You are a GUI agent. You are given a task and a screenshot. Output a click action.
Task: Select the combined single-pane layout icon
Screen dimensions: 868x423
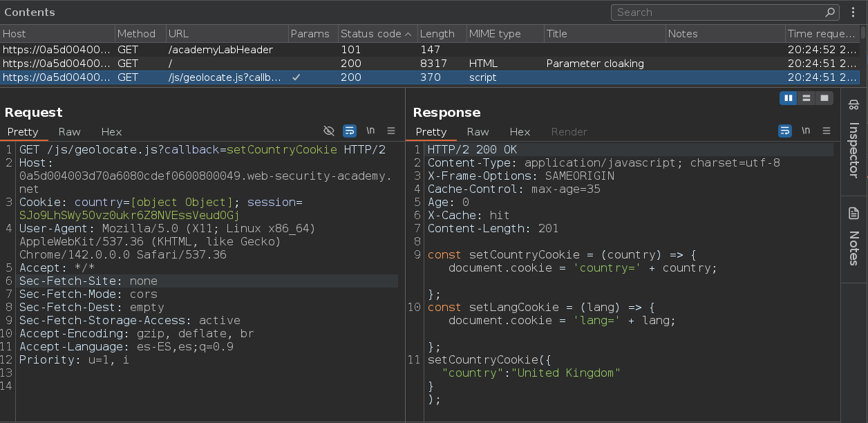click(x=824, y=98)
